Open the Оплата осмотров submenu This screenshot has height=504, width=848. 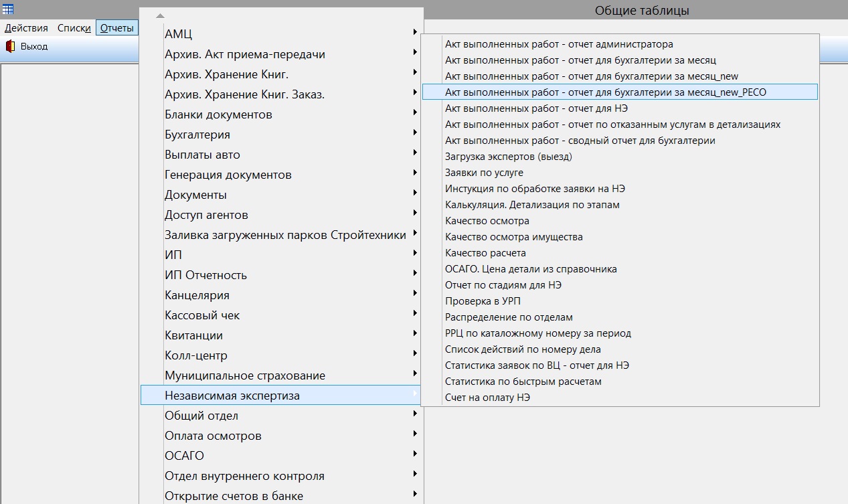pos(282,436)
